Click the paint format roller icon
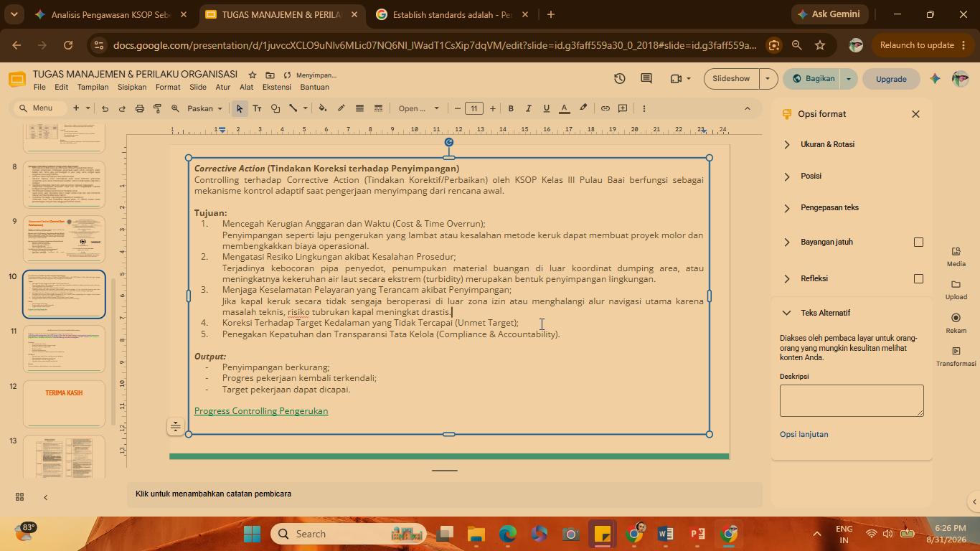The height and width of the screenshot is (551, 980). coord(157,108)
